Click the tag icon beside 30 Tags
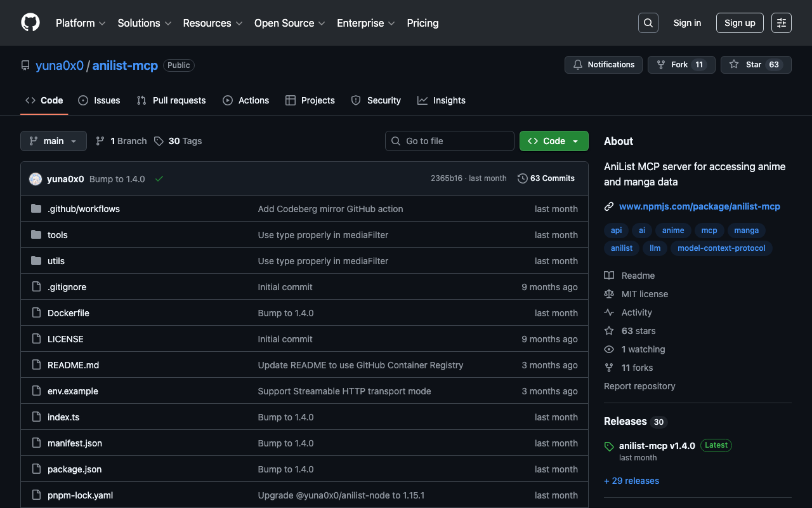The image size is (812, 508). (159, 141)
